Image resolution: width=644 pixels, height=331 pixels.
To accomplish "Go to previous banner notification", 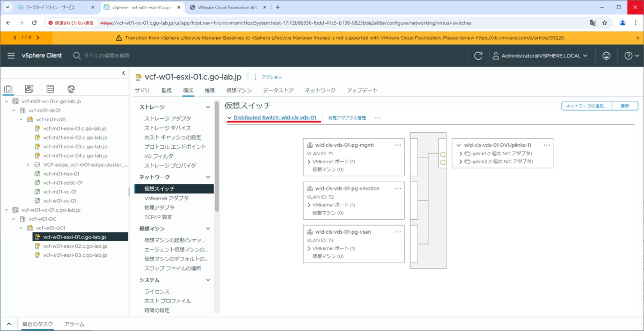I will click(15, 38).
